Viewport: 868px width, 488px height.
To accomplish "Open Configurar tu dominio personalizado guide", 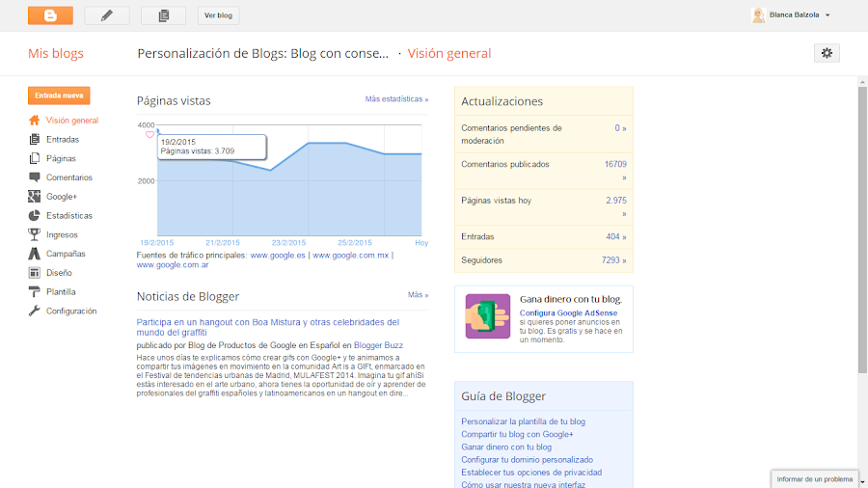I will click(x=527, y=460).
